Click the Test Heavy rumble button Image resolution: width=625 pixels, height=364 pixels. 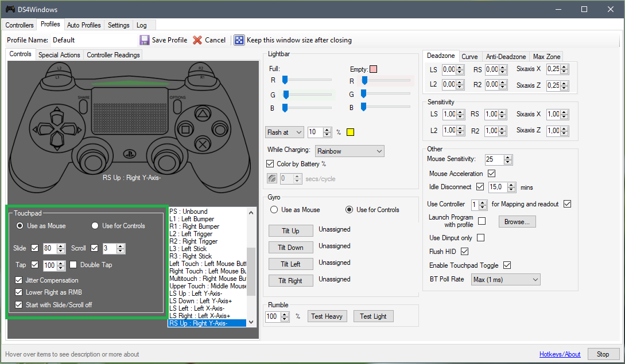coord(327,316)
